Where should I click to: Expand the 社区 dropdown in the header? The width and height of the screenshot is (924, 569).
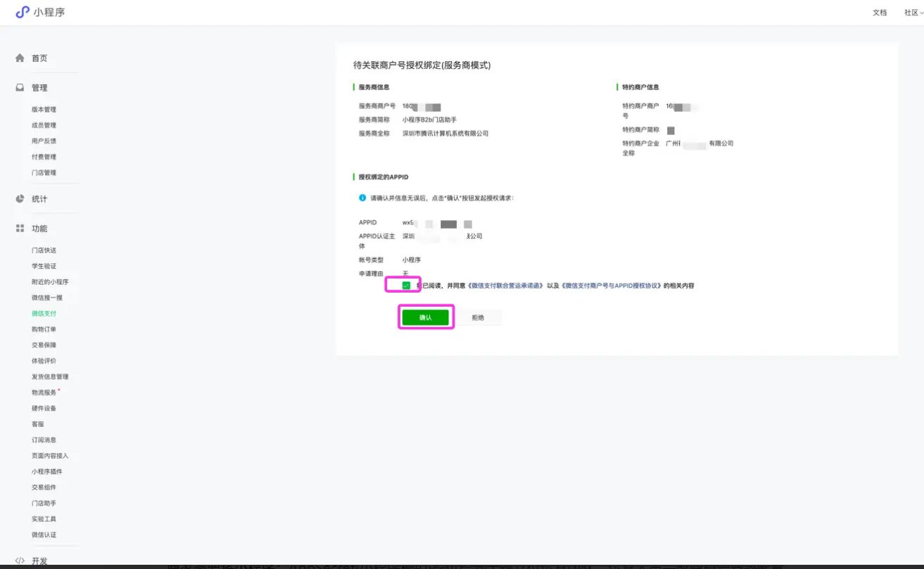(913, 13)
